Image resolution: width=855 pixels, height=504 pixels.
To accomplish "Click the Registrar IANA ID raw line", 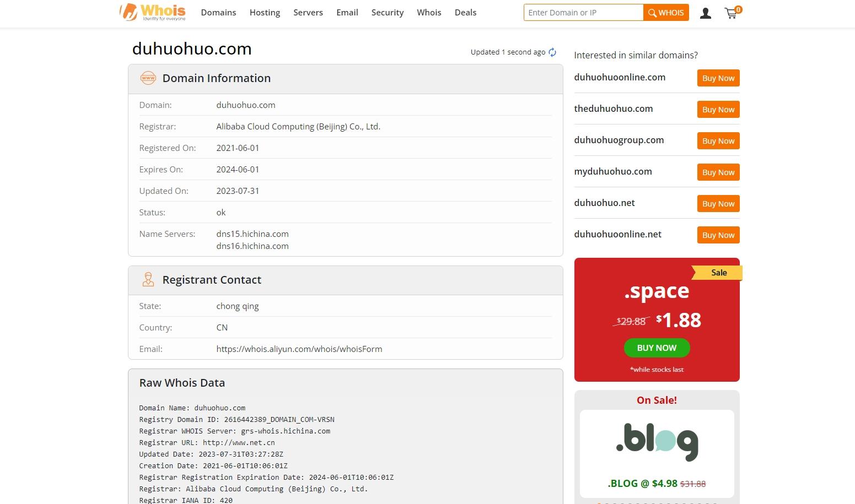I will pyautogui.click(x=186, y=500).
